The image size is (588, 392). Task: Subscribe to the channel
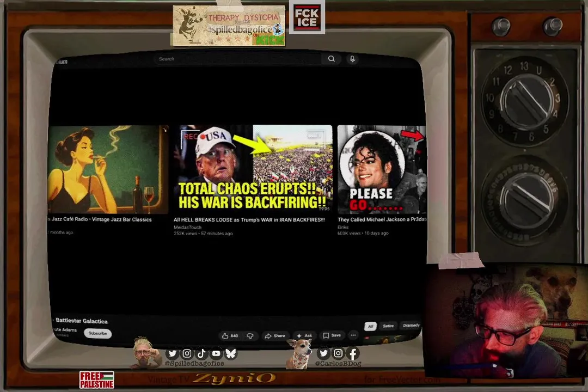pos(97,333)
